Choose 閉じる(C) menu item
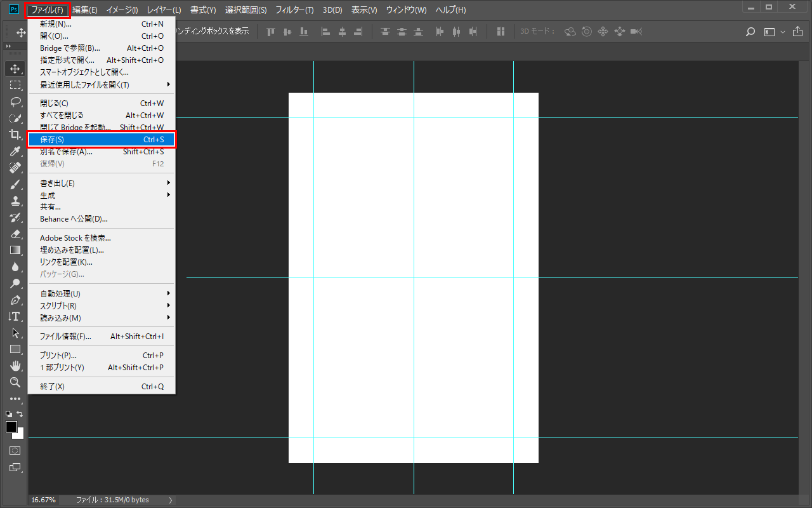This screenshot has width=812, height=508. [x=101, y=103]
